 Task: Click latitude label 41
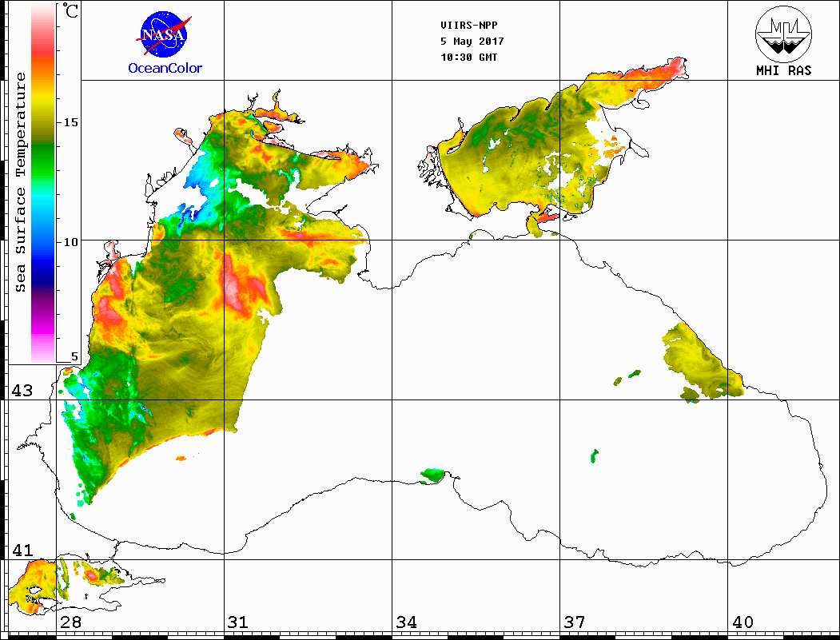[x=22, y=550]
